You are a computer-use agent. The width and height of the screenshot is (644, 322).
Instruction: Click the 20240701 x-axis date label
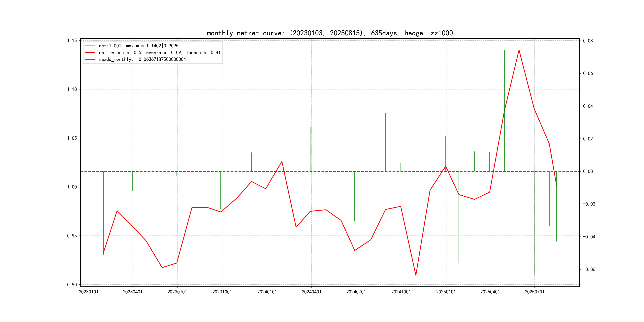356,292
